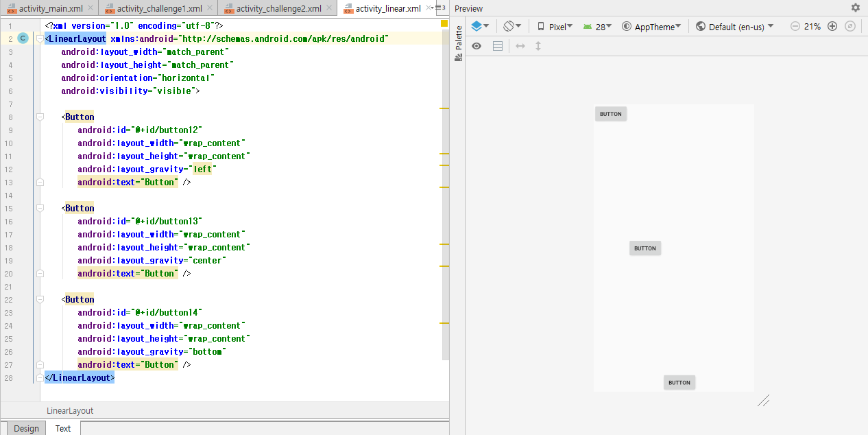
Task: Click the class gutter icon on line 2
Action: (x=23, y=38)
